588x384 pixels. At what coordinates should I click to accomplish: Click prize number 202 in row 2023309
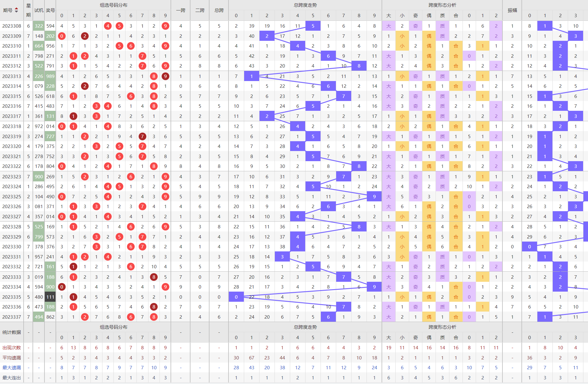tap(50, 36)
